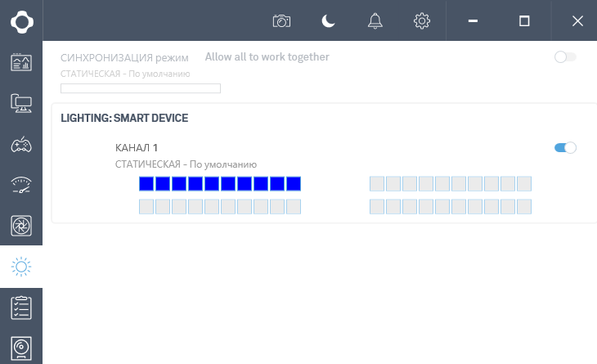Take a screenshot with camera icon
The image size is (597, 364).
pos(281,21)
